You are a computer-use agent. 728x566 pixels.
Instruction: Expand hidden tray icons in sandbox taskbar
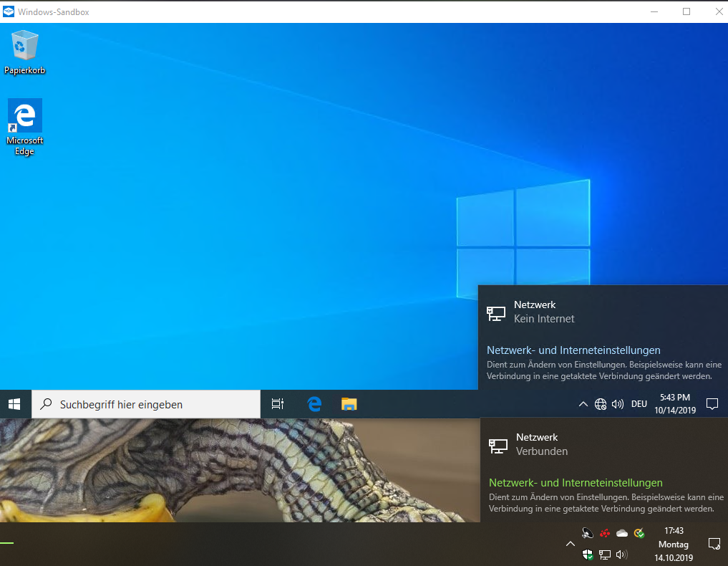pyautogui.click(x=583, y=404)
